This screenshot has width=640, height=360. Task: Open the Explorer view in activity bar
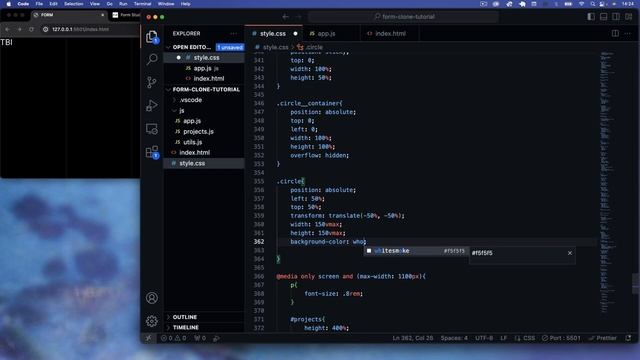point(152,37)
